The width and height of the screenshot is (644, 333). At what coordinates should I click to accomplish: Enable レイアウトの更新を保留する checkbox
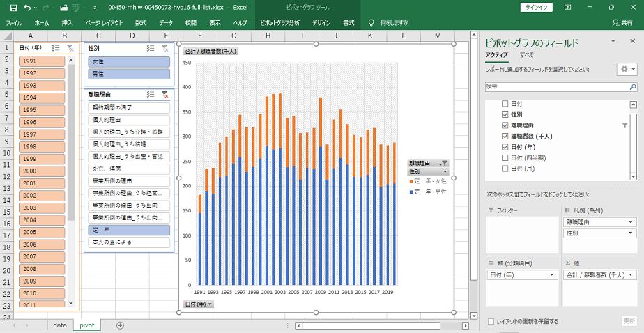click(x=492, y=321)
